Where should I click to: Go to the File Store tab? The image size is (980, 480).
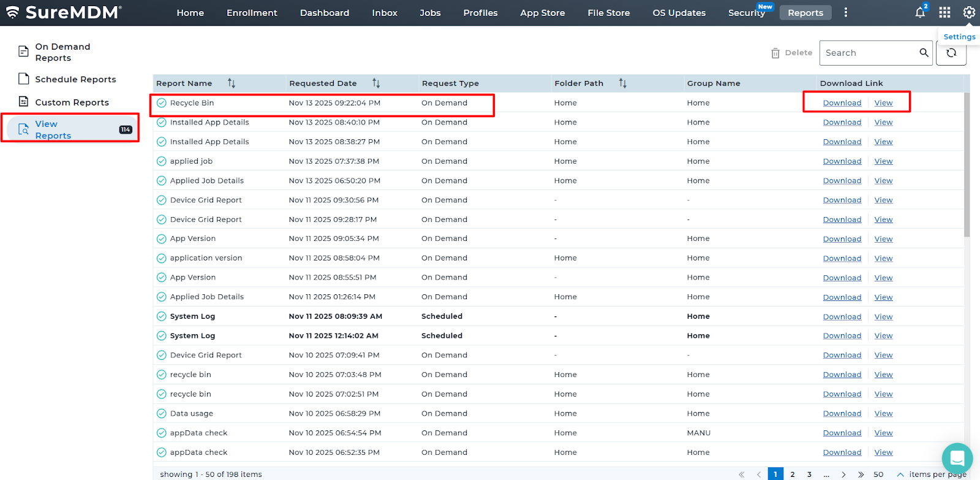click(608, 13)
